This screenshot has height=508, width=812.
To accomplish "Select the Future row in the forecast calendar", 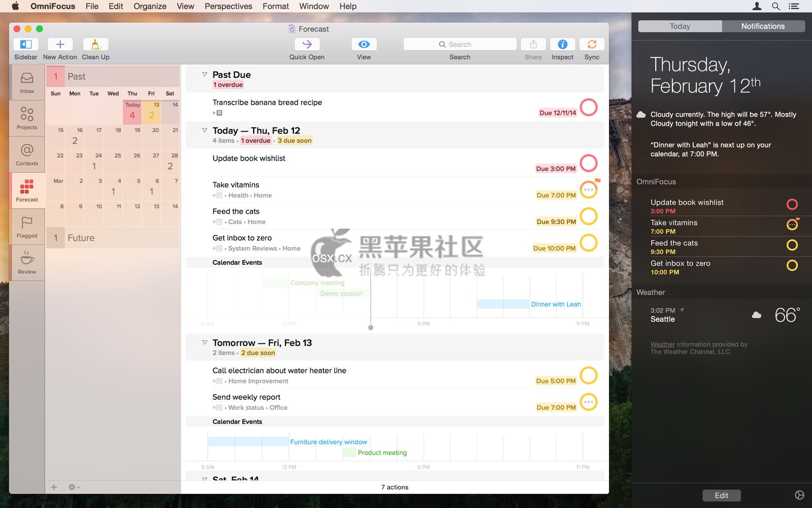I will pos(113,238).
